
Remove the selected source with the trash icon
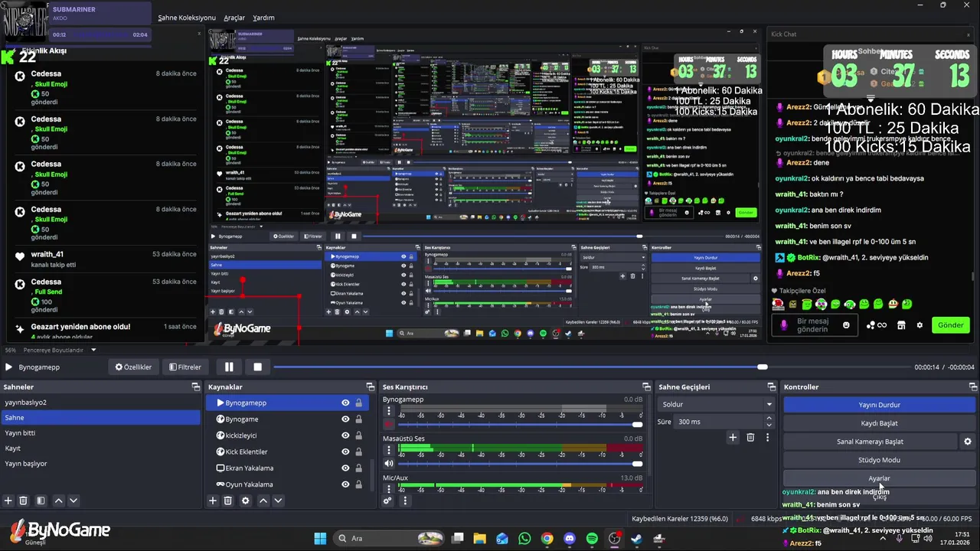[x=228, y=500]
